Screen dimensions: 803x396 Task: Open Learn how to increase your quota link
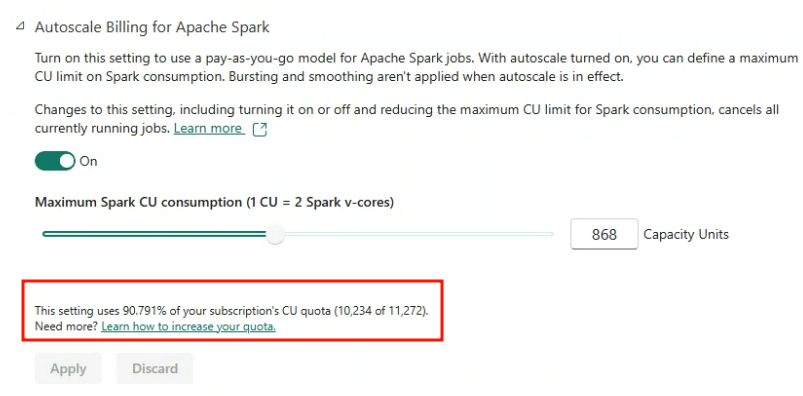(x=188, y=326)
